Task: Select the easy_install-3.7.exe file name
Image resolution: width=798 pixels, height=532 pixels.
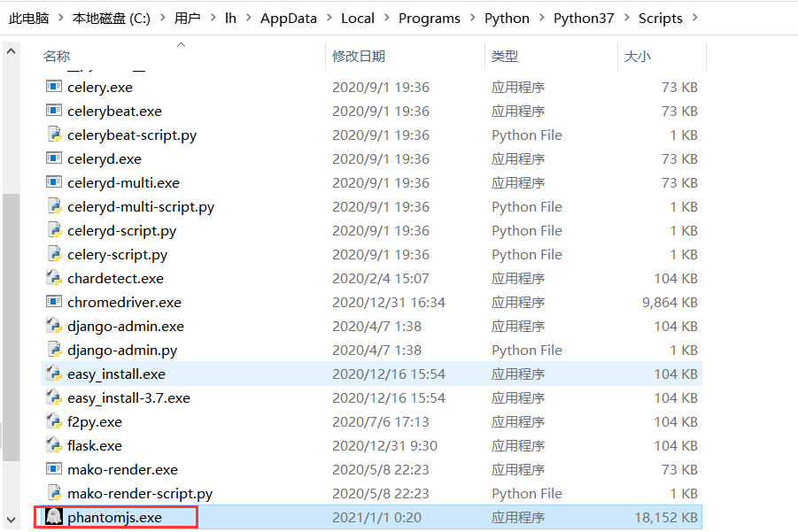Action: [128, 397]
